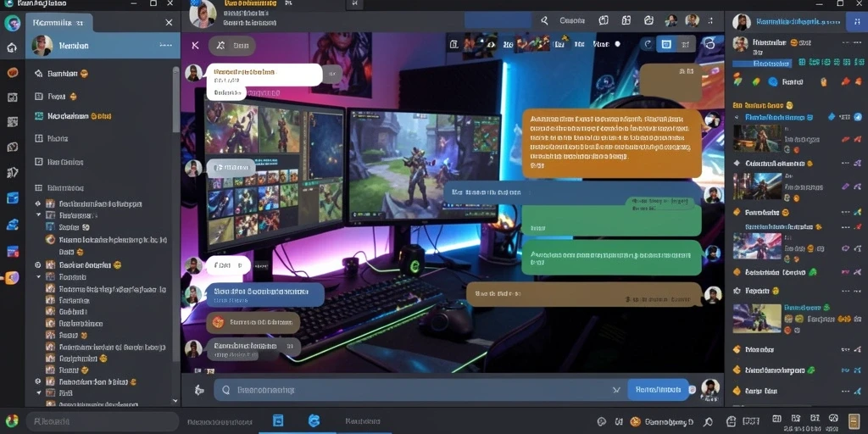Collapse the topmost disclosure triangle in the left tree
Screen dimensions: 868x434
tap(38, 214)
